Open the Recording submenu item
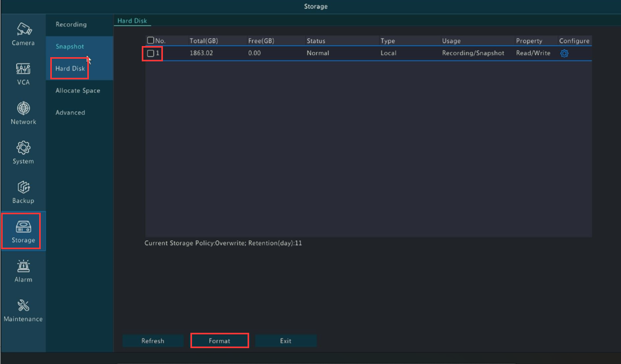Screen dimensions: 621x364 [x=71, y=25]
